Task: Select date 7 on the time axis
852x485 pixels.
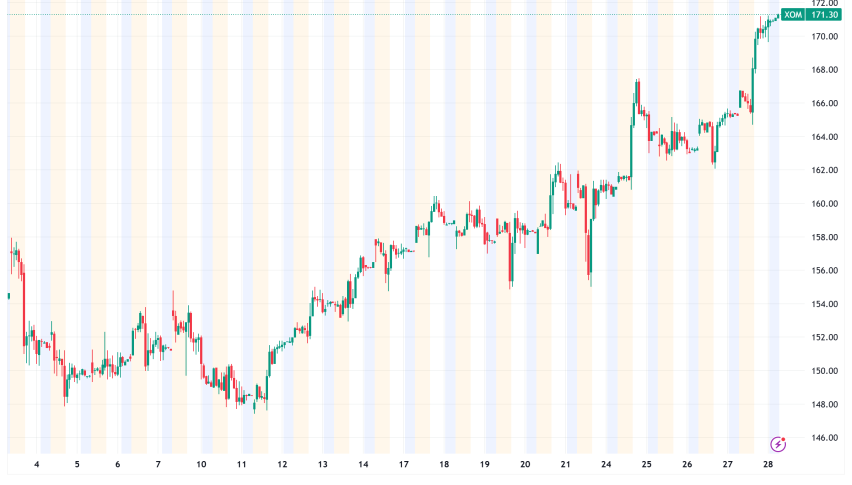Action: pyautogui.click(x=158, y=465)
